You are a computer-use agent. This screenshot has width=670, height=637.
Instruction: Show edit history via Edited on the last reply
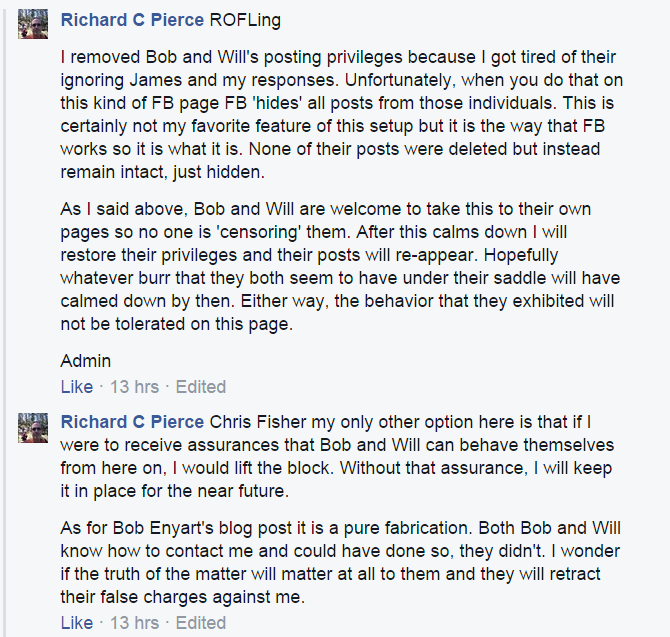(201, 623)
